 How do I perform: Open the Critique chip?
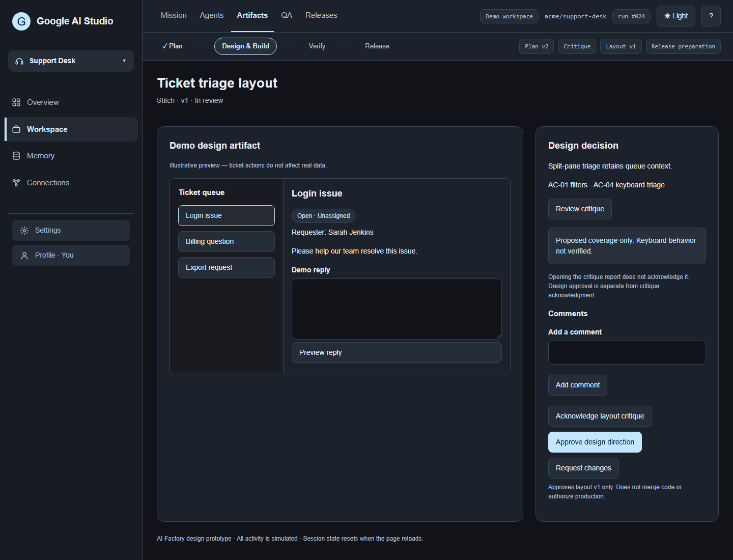(577, 46)
